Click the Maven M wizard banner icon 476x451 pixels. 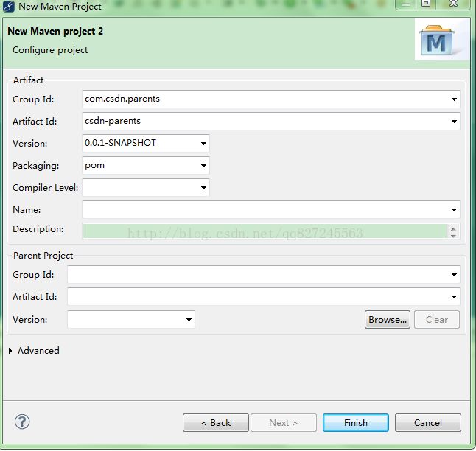click(x=436, y=41)
